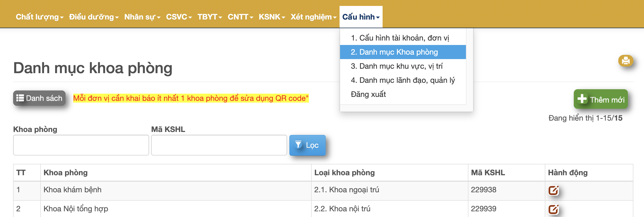Focus the Mã KSHL filter input field

[x=219, y=145]
